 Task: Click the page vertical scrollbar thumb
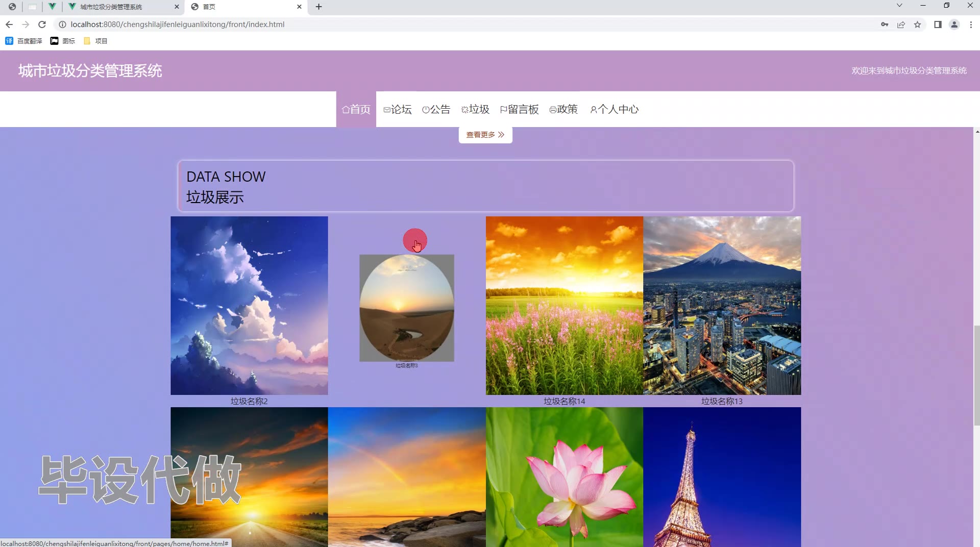(x=977, y=375)
